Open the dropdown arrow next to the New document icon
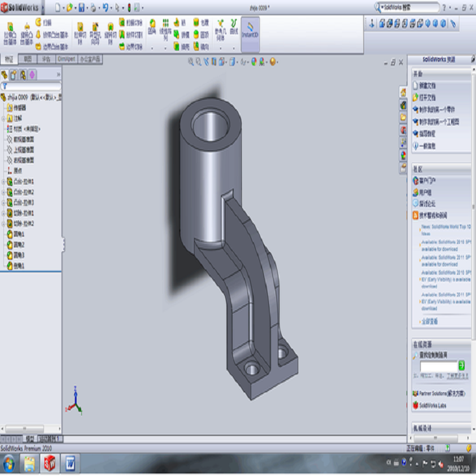 tap(62, 8)
